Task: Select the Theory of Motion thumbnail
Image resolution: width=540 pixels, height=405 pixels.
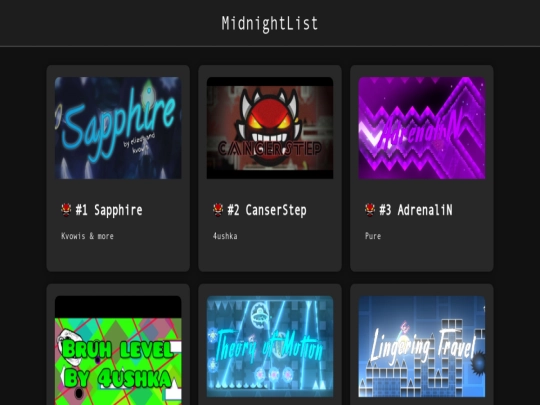Action: pos(270,346)
